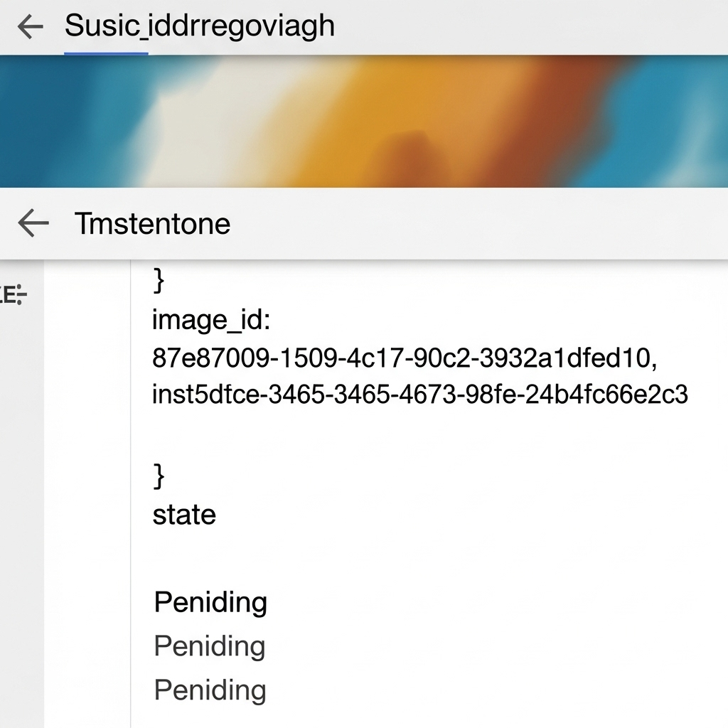Screen dimensions: 728x728
Task: Click the inst5dfce identifier line
Action: 419,394
